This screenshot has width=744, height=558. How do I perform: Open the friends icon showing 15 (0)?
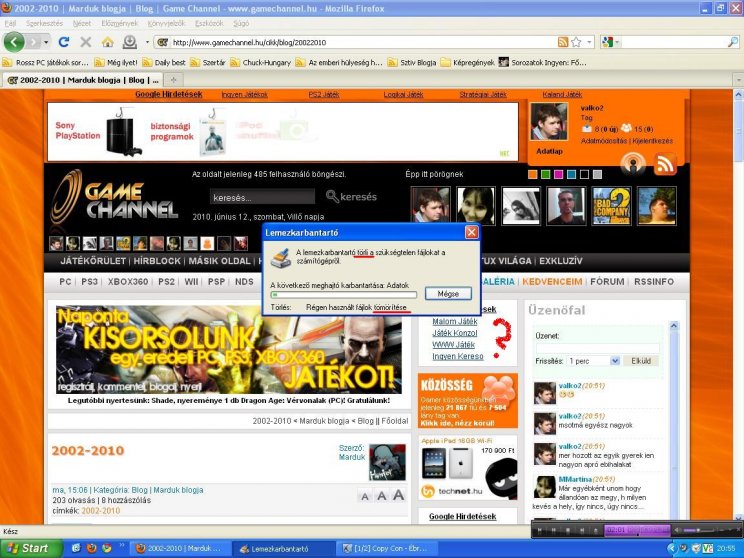click(626, 128)
